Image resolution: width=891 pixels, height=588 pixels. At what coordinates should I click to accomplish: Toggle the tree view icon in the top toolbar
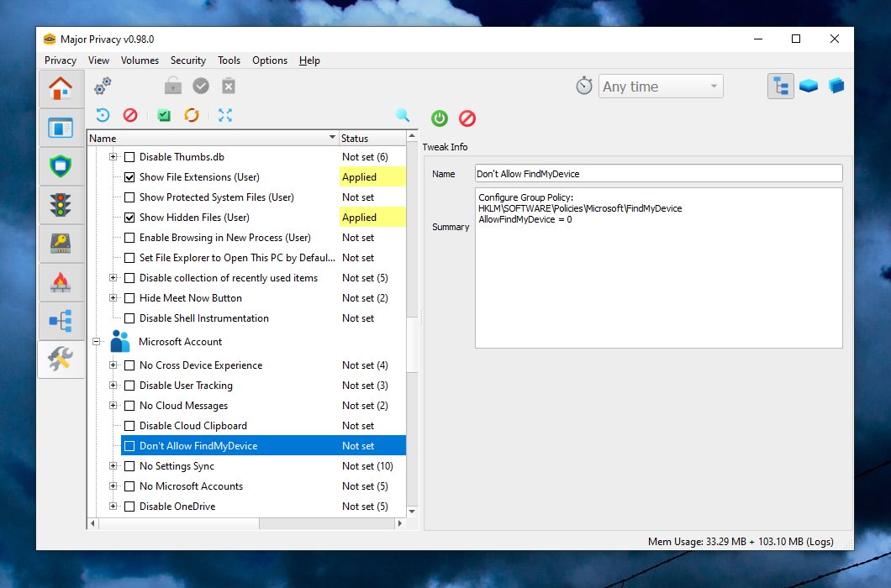pos(781,87)
